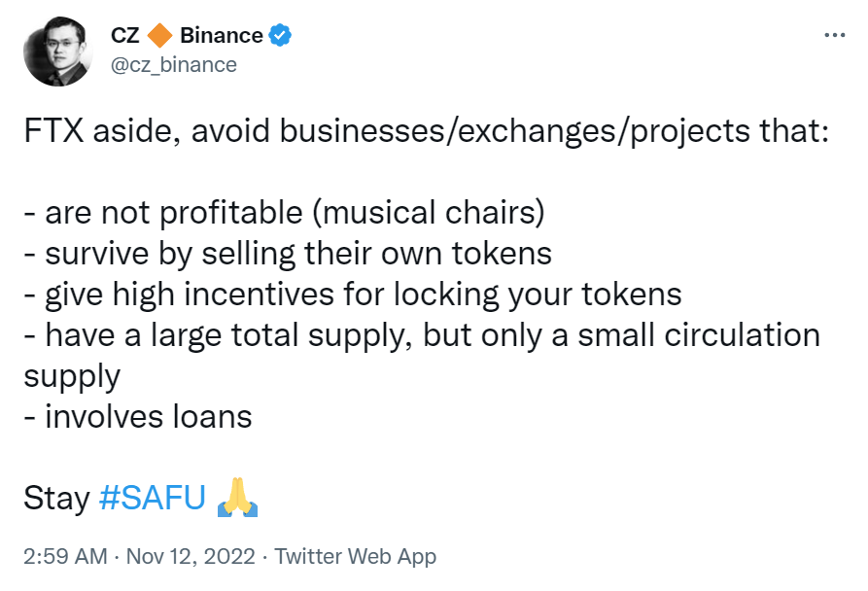Open the Twitter Web App source link
Viewport: 868px width, 591px height.
pos(356,556)
